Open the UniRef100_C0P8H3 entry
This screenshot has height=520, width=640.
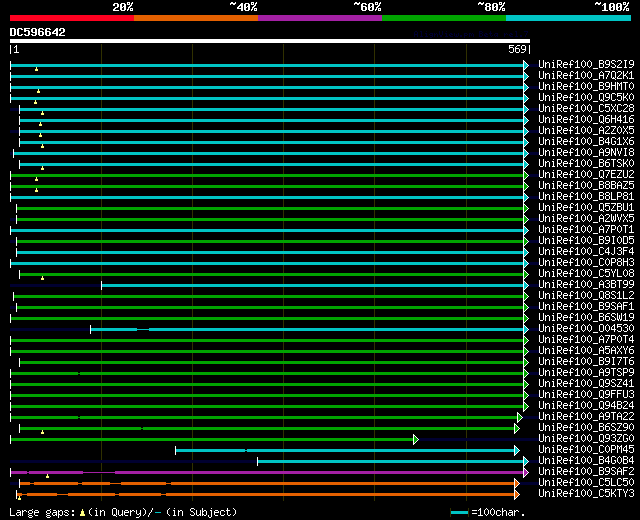[x=586, y=262]
